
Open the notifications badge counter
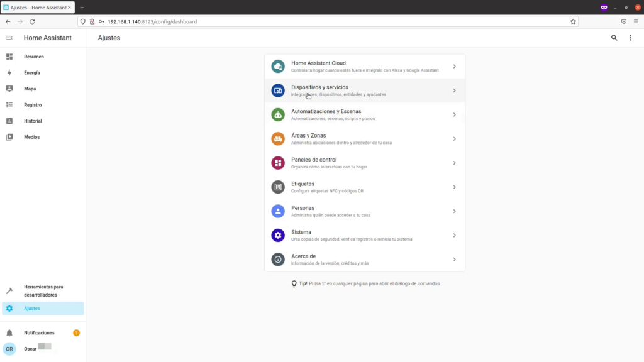(77, 332)
